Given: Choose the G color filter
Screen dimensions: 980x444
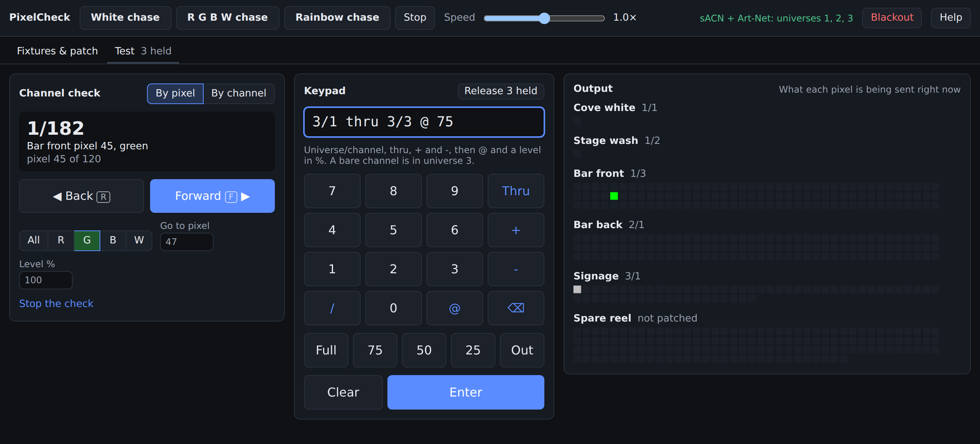Looking at the screenshot, I should [x=87, y=240].
